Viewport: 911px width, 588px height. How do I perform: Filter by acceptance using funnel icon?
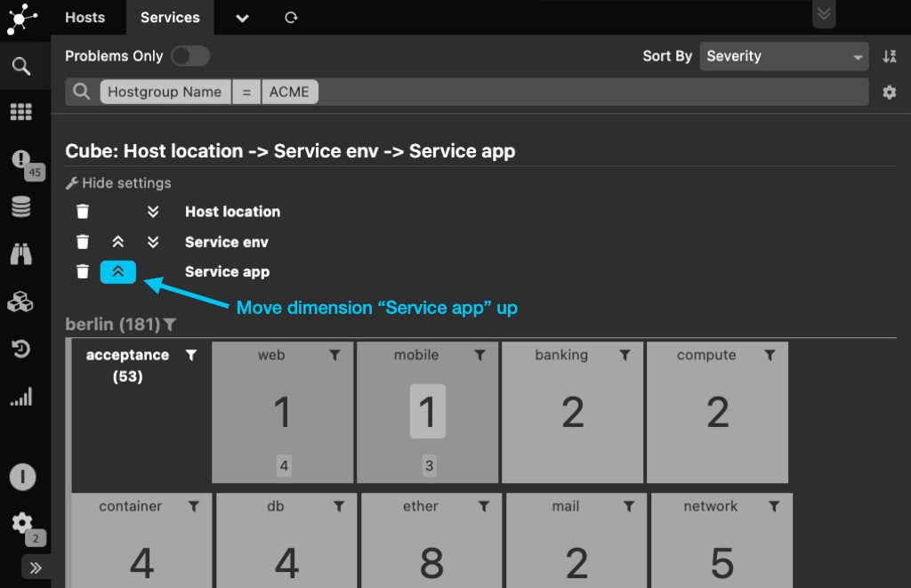(191, 355)
